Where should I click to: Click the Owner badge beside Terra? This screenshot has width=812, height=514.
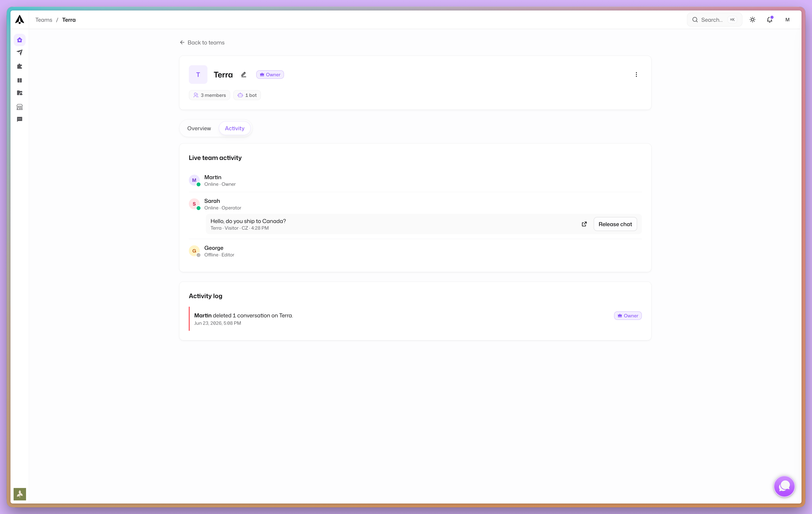(270, 75)
